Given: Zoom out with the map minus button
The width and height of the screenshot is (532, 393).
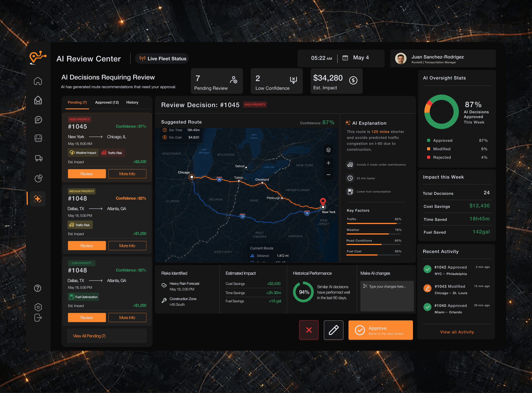Looking at the screenshot, I should (328, 175).
